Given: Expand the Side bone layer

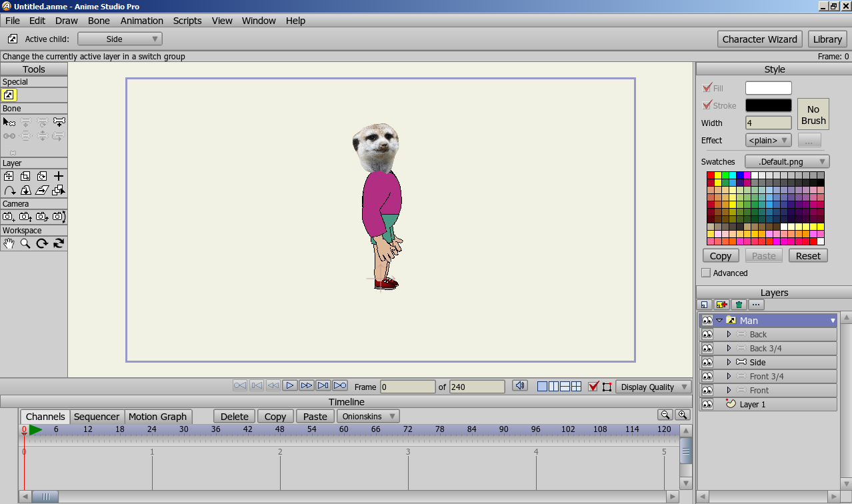Looking at the screenshot, I should click(x=729, y=362).
